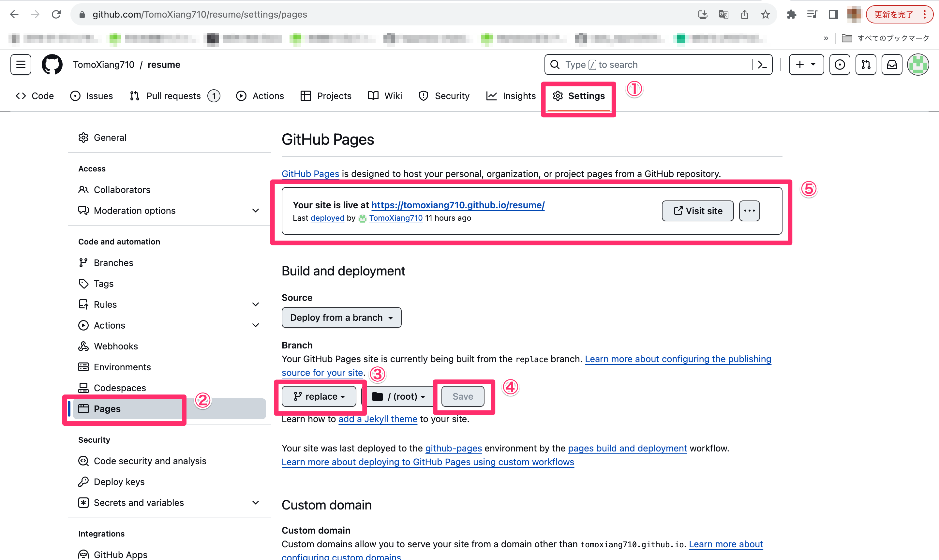Open the notifications inbox icon
Screen dimensions: 939x560
891,65
